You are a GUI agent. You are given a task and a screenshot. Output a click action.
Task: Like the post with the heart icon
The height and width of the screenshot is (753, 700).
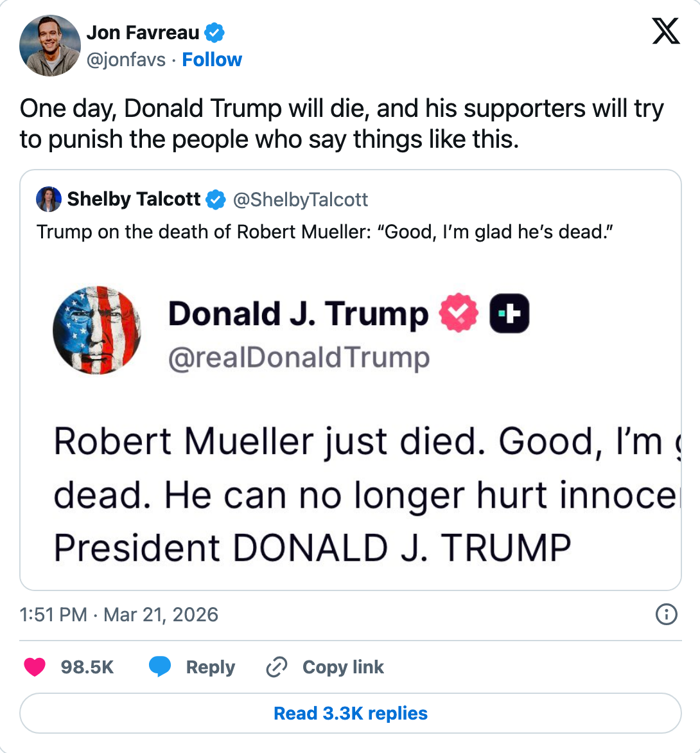point(35,668)
